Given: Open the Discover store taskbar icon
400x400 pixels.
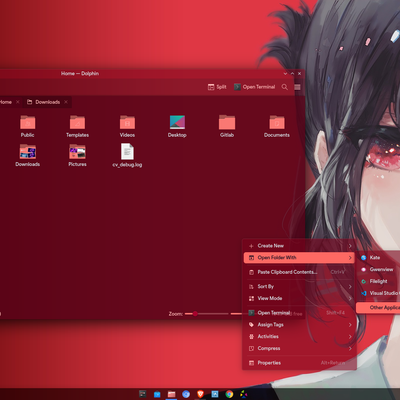Looking at the screenshot, I should pyautogui.click(x=157, y=394).
